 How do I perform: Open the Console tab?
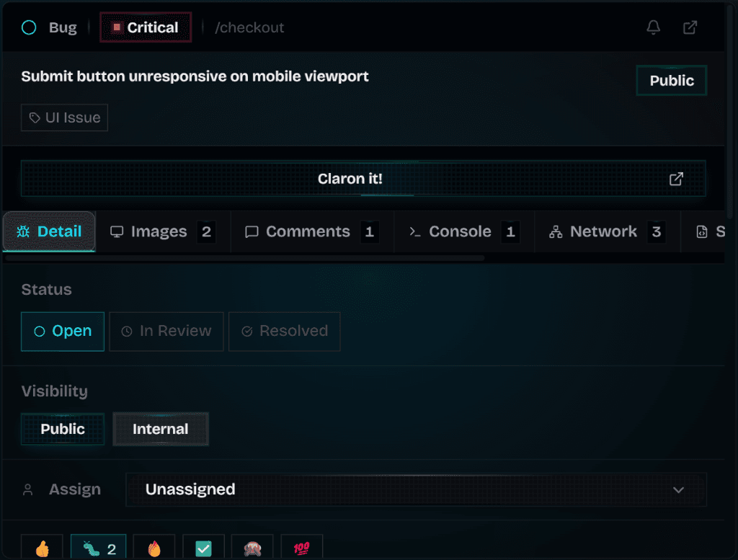pos(464,231)
